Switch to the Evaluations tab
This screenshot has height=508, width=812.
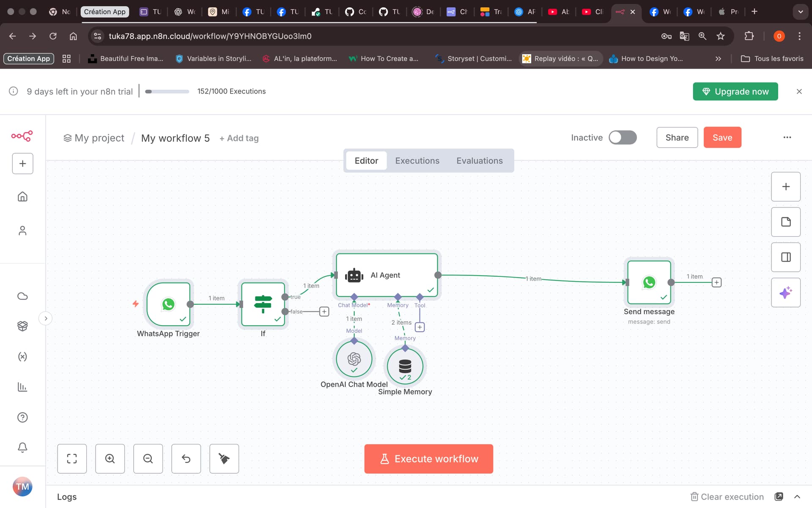click(x=479, y=161)
